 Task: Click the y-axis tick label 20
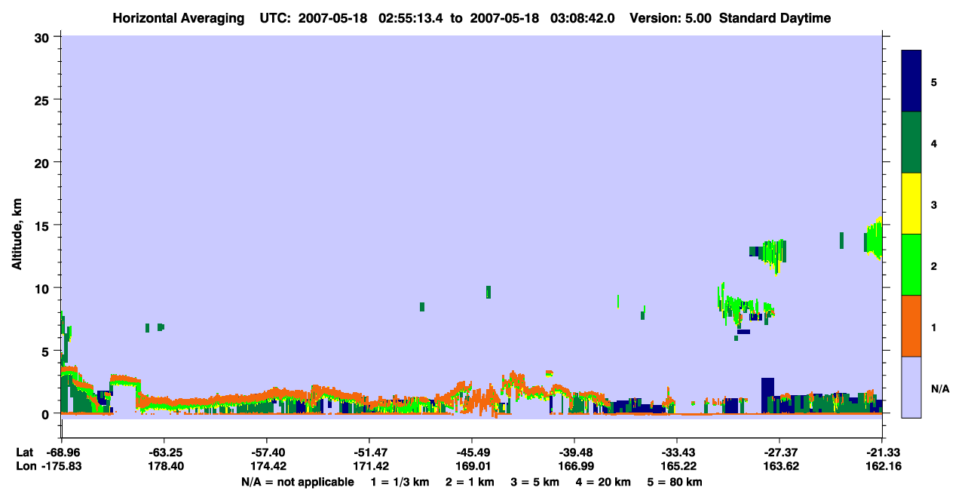pyautogui.click(x=44, y=162)
